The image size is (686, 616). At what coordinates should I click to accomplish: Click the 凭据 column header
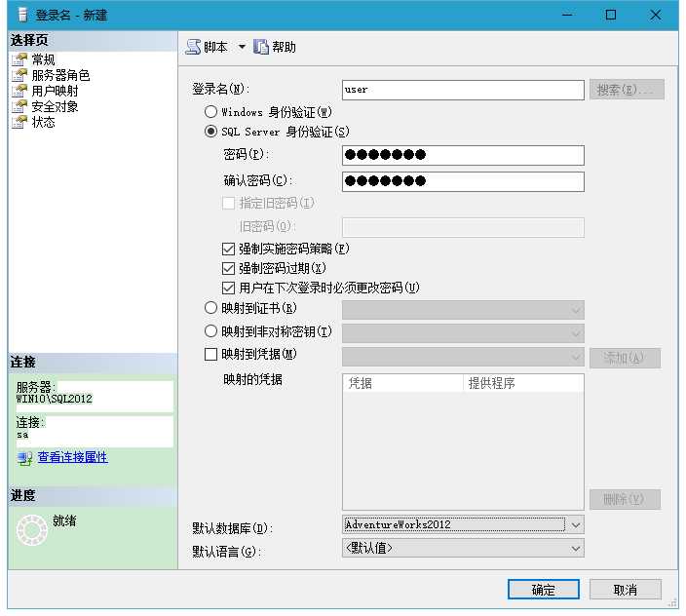tap(402, 383)
